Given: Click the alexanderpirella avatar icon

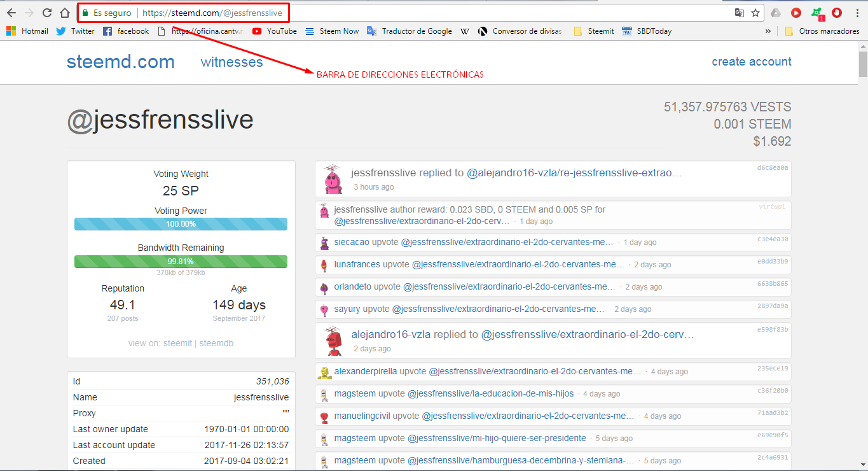Looking at the screenshot, I should tap(325, 372).
